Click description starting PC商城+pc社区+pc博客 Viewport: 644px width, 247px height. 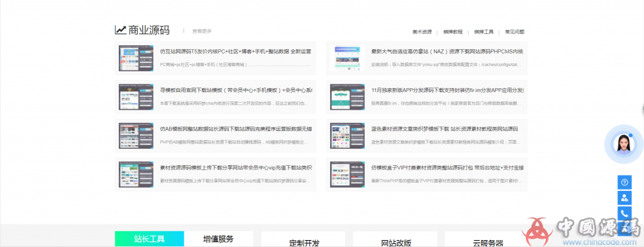(235, 65)
